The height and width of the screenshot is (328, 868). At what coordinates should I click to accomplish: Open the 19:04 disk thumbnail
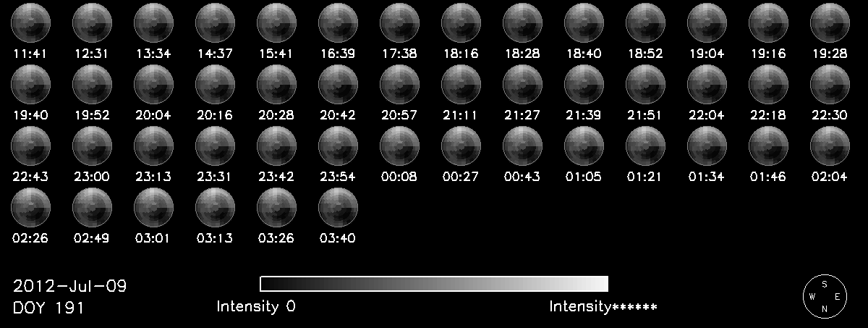coord(707,22)
